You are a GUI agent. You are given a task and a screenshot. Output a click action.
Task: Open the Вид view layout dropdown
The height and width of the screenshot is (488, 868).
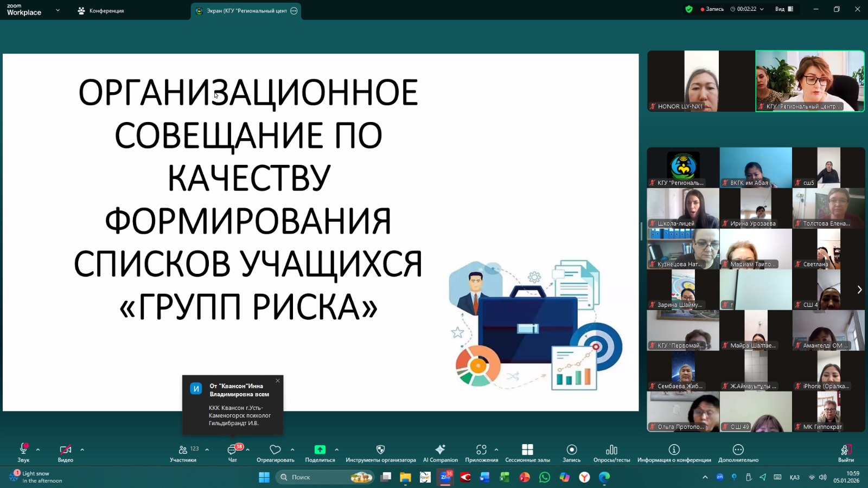(784, 9)
